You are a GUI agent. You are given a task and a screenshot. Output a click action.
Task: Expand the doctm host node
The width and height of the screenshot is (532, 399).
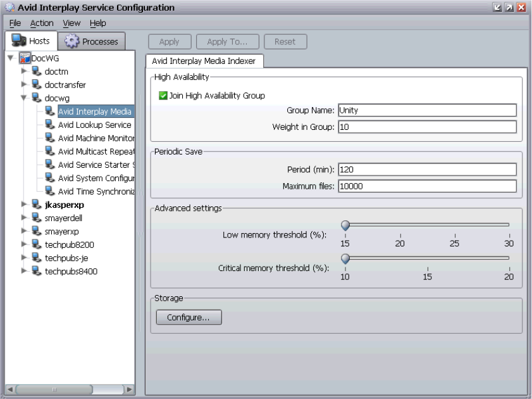click(24, 71)
